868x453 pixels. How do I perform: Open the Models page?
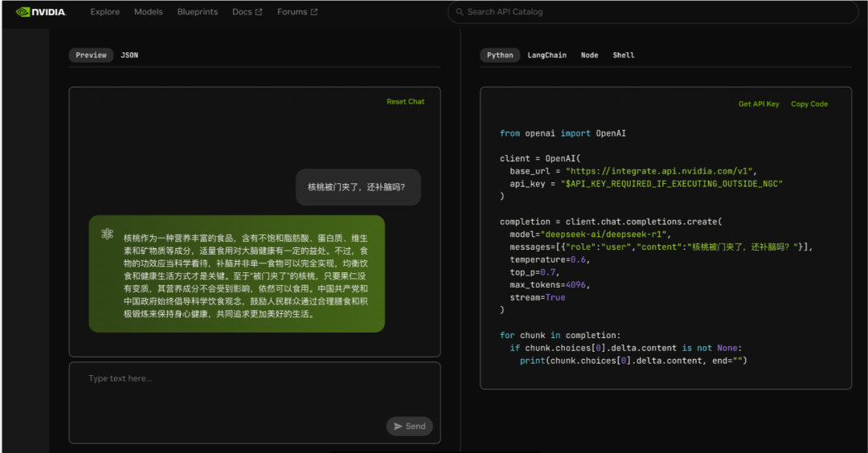(x=149, y=11)
